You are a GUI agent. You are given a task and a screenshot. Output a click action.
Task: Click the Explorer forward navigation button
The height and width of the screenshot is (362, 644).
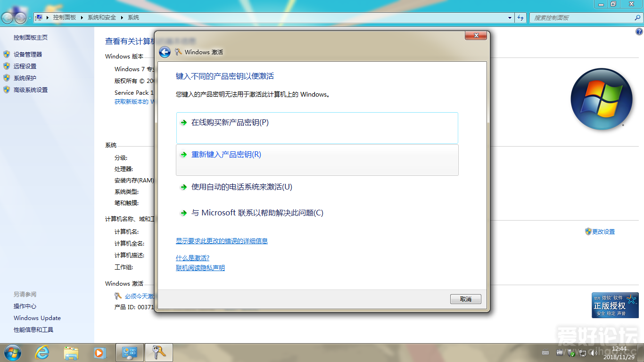pos(20,18)
